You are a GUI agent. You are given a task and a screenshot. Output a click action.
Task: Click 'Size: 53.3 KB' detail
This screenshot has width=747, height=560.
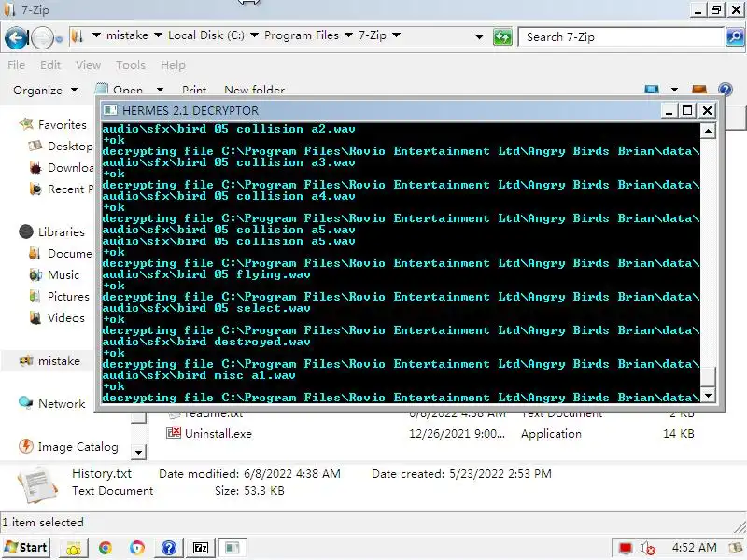click(249, 491)
